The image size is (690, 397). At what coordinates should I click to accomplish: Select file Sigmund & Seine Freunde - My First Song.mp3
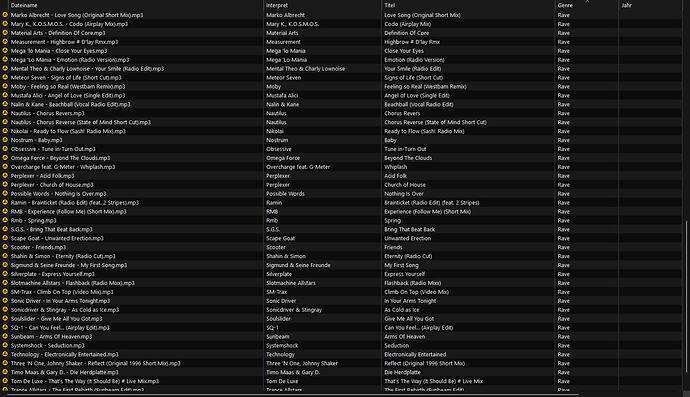tap(69, 265)
